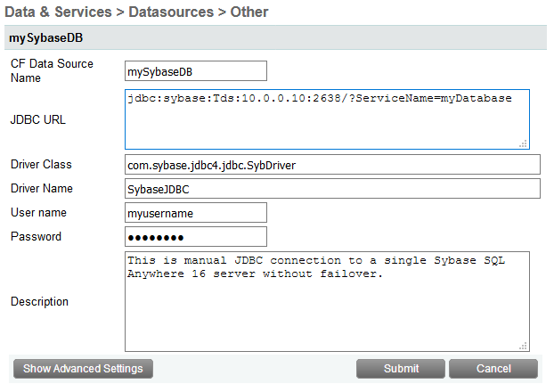Image resolution: width=554 pixels, height=392 pixels.
Task: Submit the datasource form
Action: pyautogui.click(x=401, y=369)
